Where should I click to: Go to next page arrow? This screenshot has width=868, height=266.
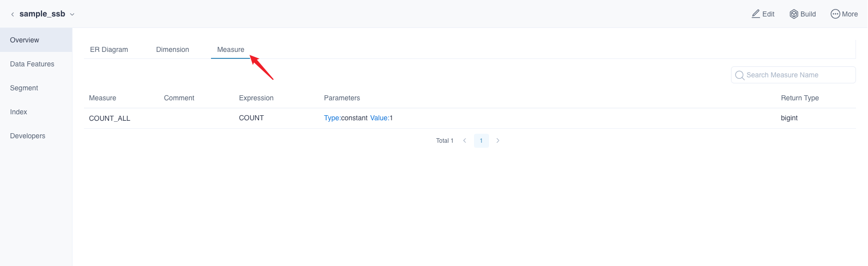point(497,141)
